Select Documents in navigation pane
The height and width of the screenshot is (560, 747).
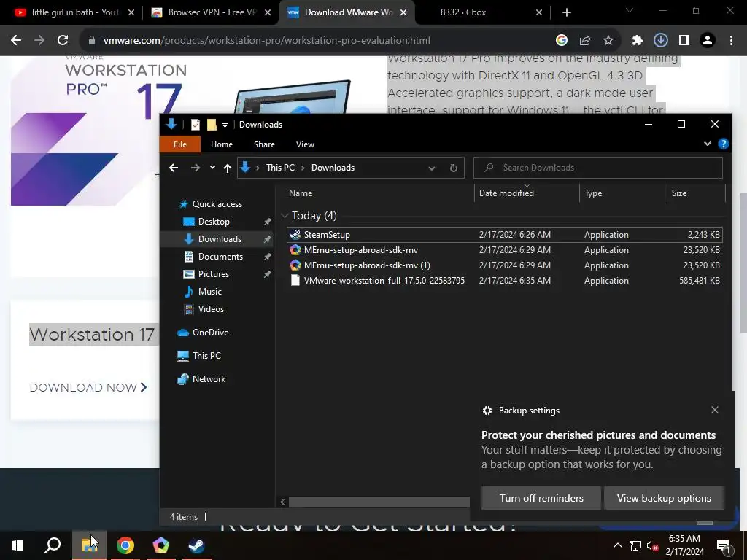point(220,256)
